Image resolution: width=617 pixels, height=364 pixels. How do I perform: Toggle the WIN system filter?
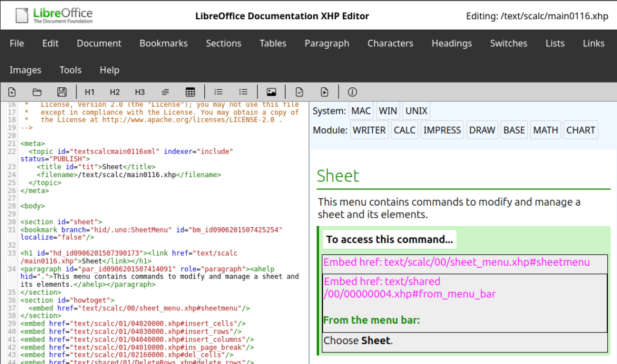point(387,110)
